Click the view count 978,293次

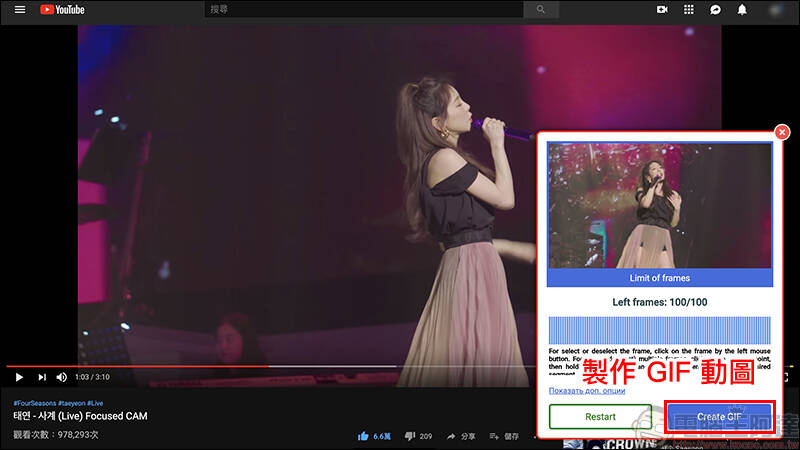[56, 435]
